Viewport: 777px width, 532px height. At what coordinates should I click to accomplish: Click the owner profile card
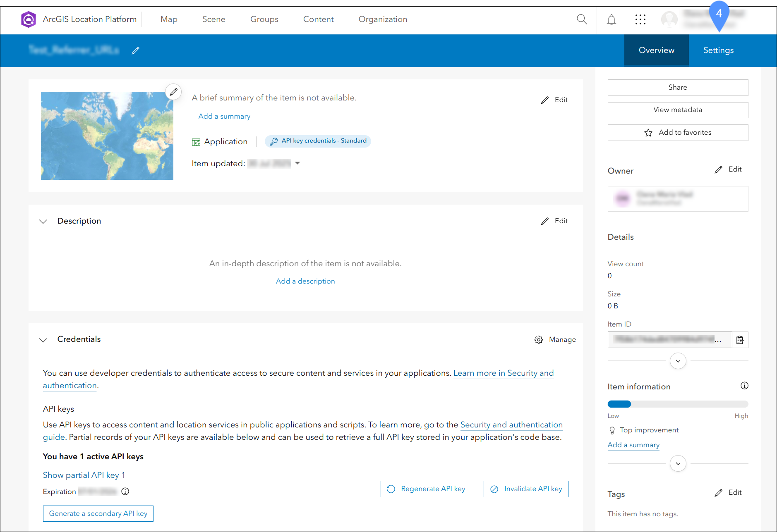pos(678,199)
